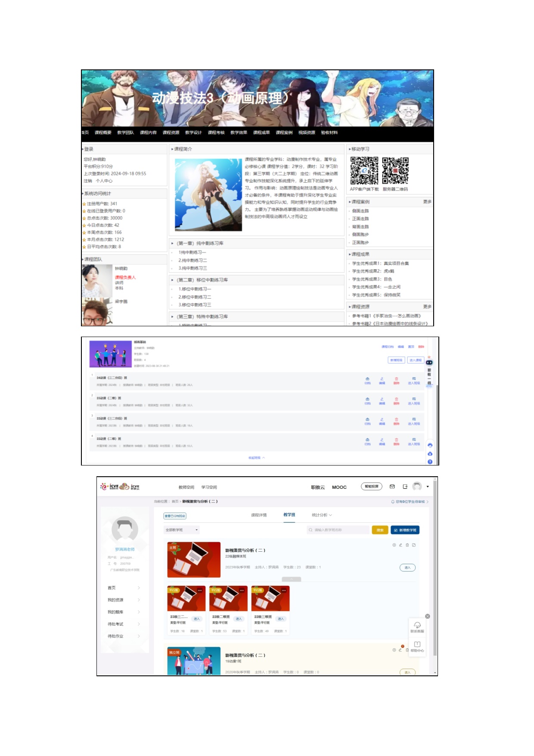Open the 职教云 link
Screen dimensions: 534x756
318,487
